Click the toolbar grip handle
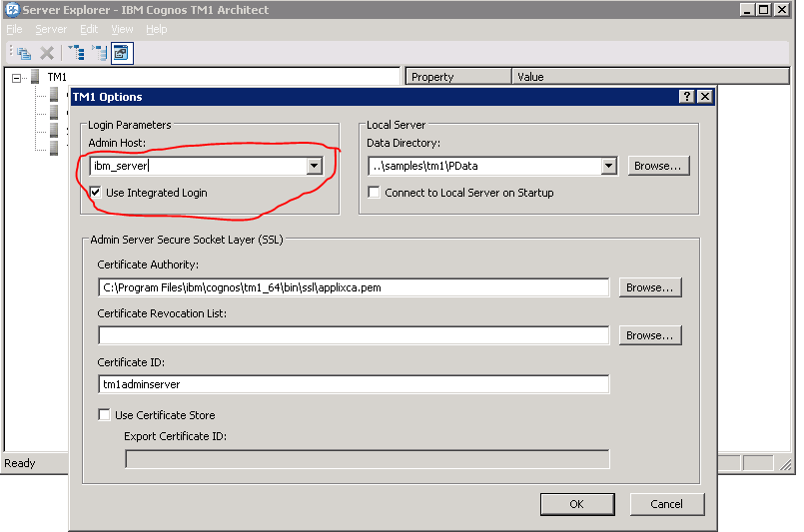This screenshot has height=532, width=804. (11, 51)
